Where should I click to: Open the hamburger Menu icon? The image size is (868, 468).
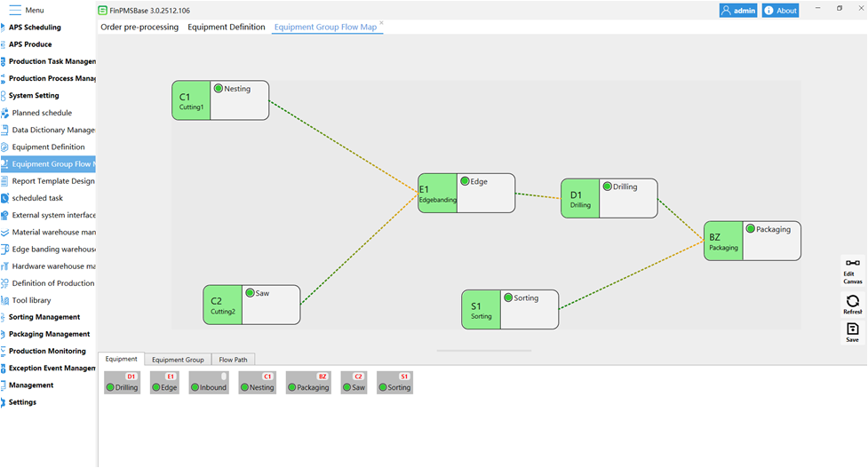15,10
